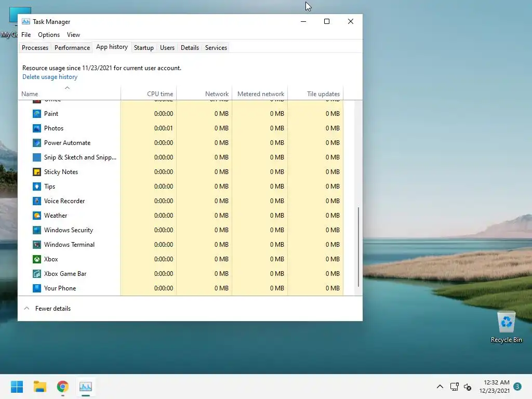Select the Voice Recorder row name

(x=64, y=201)
